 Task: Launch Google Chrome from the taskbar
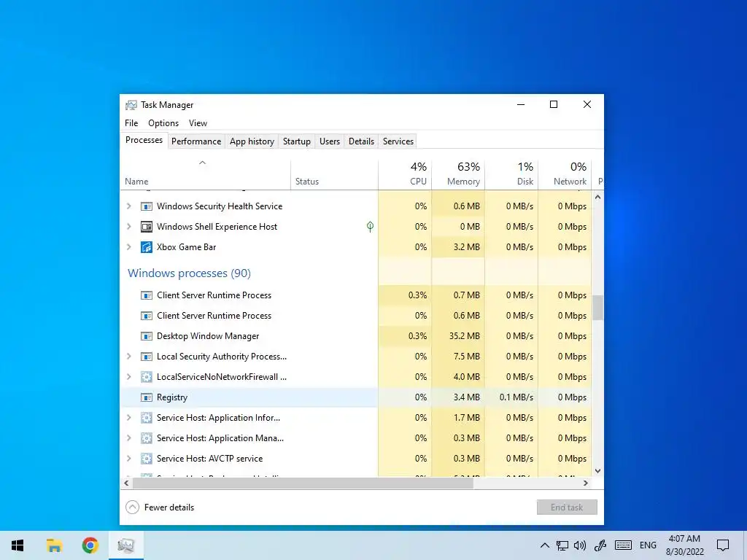click(90, 545)
